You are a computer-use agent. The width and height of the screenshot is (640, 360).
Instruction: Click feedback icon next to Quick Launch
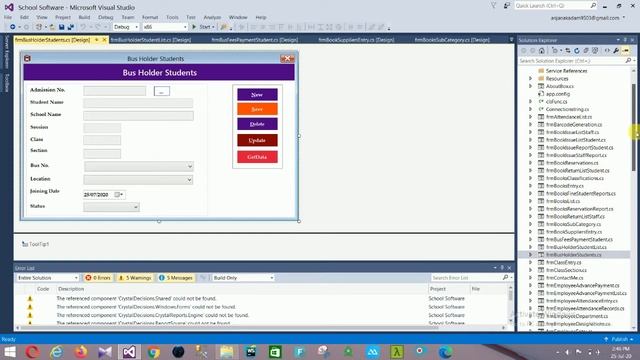coord(507,6)
